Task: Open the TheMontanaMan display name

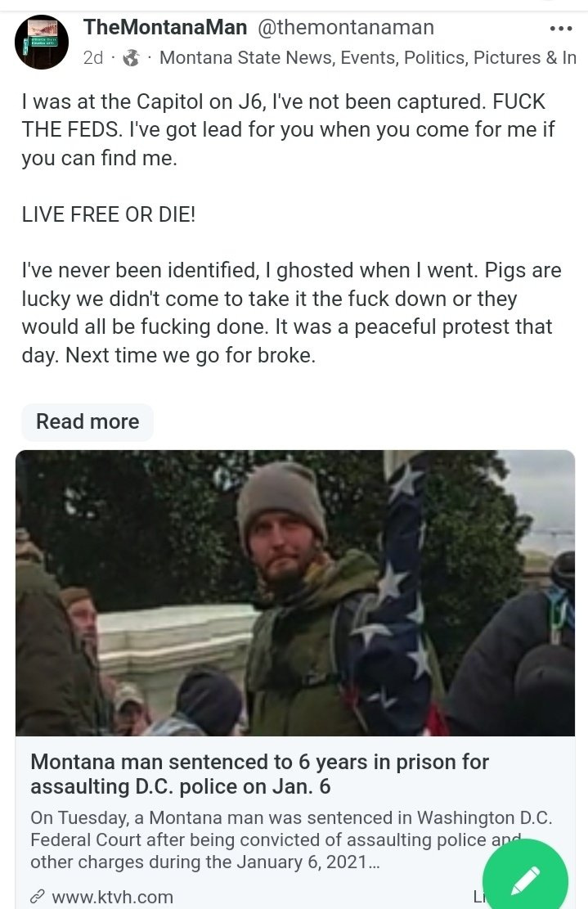Action: pyautogui.click(x=165, y=27)
